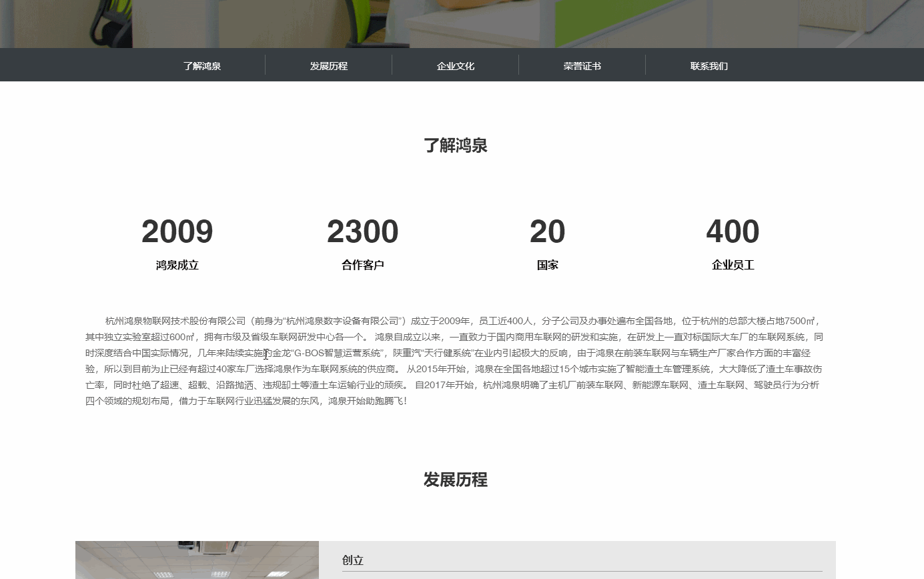Click the 20 国家 counter

(x=548, y=231)
